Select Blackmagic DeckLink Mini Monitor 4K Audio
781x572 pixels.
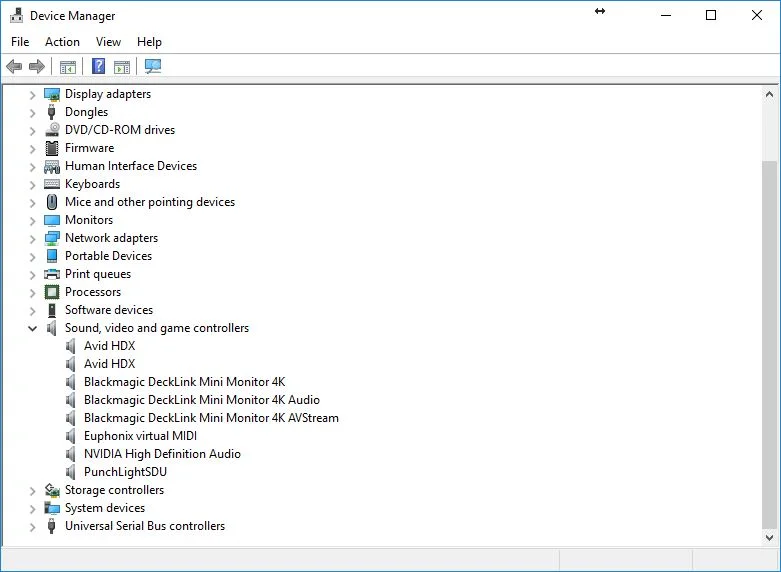coord(202,400)
